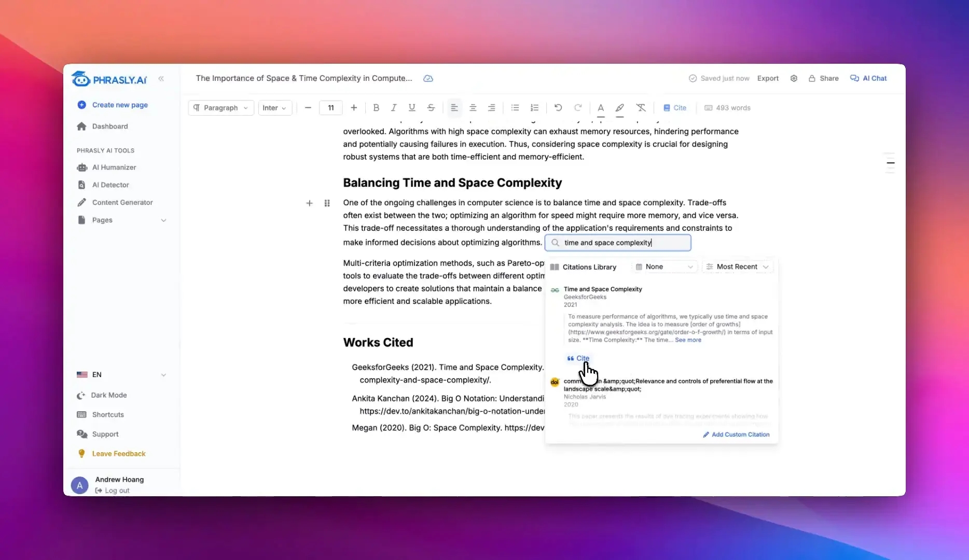The width and height of the screenshot is (969, 560).
Task: Open the None filter dropdown
Action: point(664,267)
